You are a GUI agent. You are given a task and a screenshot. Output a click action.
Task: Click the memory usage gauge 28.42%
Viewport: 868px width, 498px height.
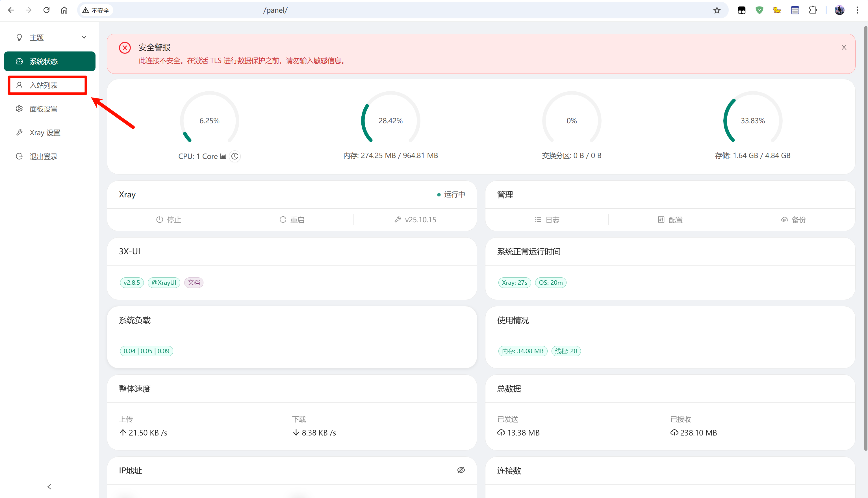point(390,120)
